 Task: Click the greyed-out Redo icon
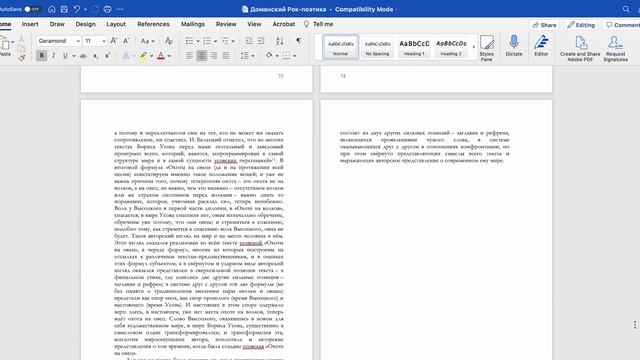(96, 9)
